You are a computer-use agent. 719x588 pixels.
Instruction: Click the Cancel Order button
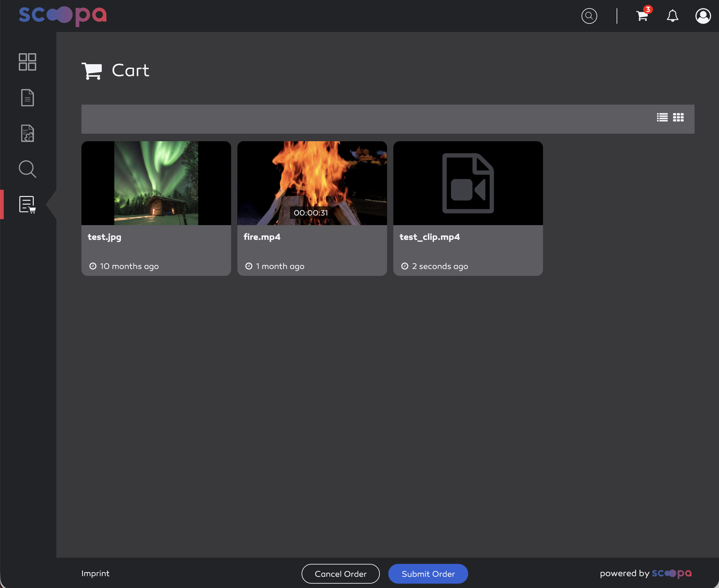point(340,574)
